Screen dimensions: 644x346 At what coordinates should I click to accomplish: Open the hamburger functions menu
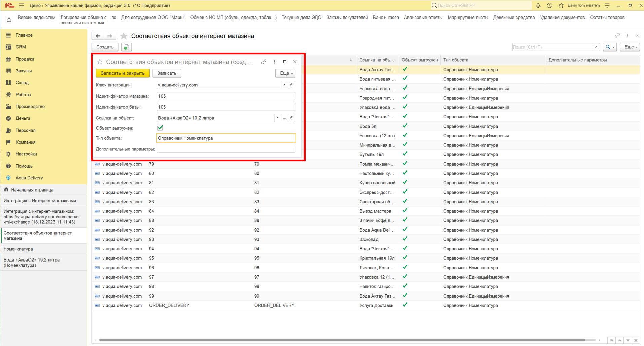(22, 5)
